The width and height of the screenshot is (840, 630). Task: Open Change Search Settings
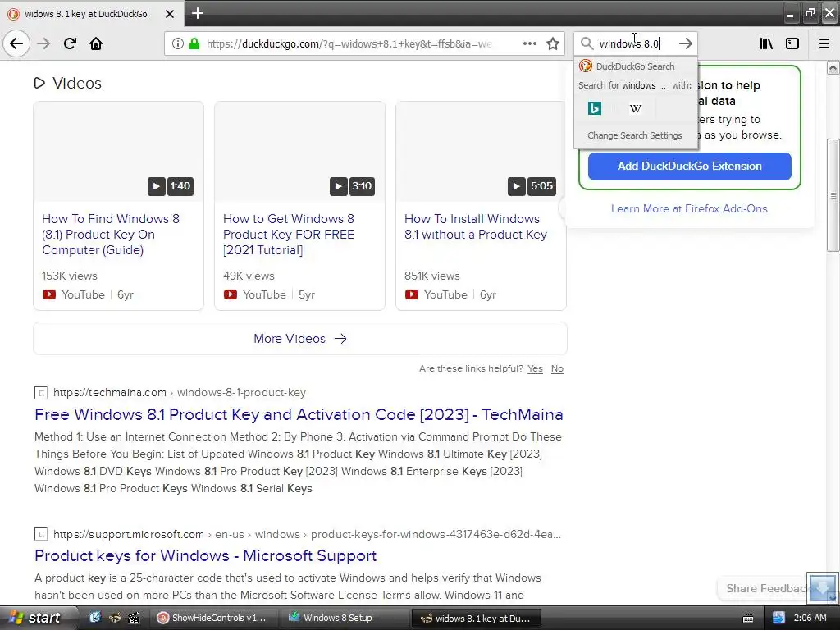(635, 135)
